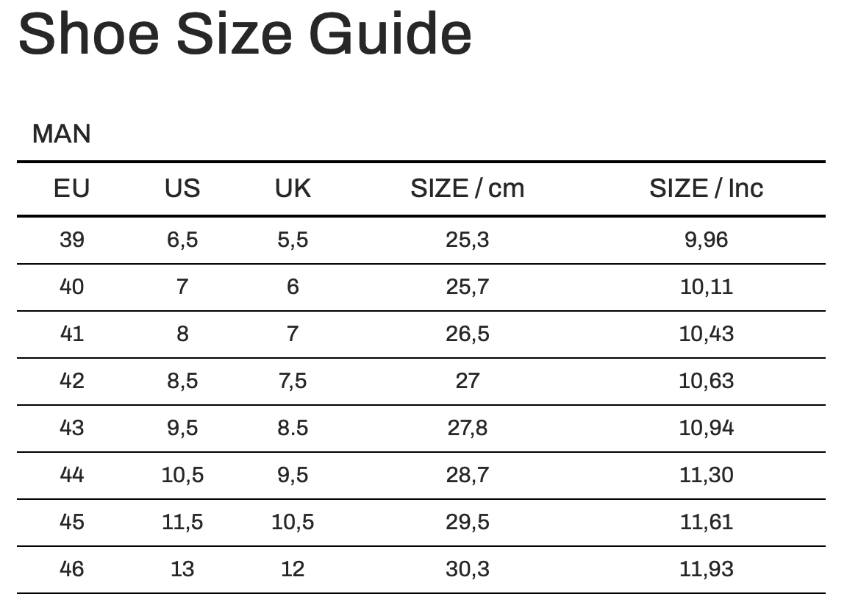Select the UK size 12 cell
Screen dimensions: 847x616
[293, 569]
